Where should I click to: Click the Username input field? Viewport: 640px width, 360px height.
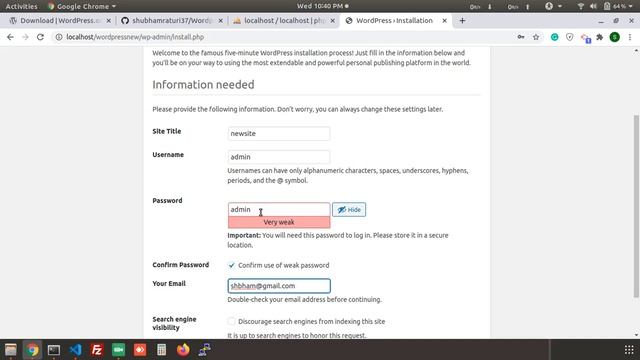[279, 157]
